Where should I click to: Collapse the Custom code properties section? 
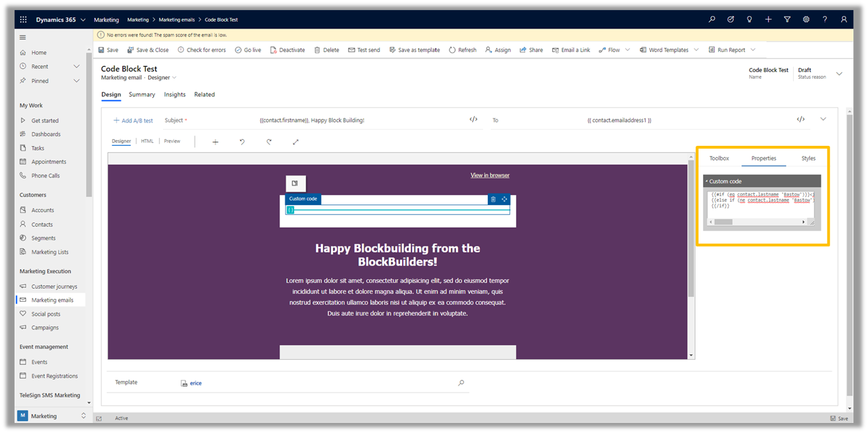pos(706,181)
